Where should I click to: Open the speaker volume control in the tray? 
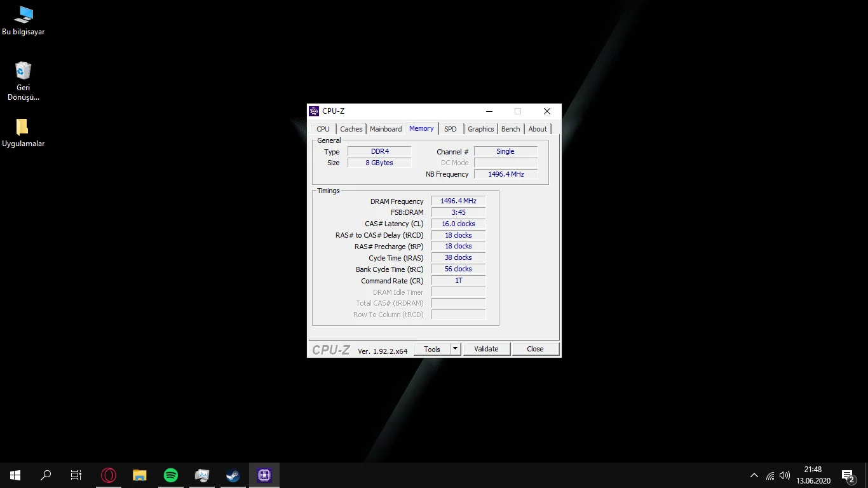tap(785, 475)
